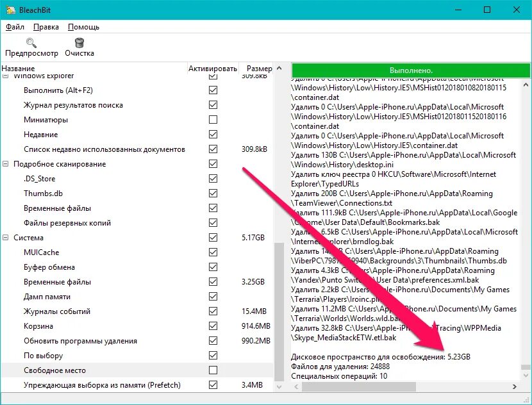This screenshot has width=532, height=405.
Task: Select the Дамп памяти row
Action: pyautogui.click(x=137, y=297)
